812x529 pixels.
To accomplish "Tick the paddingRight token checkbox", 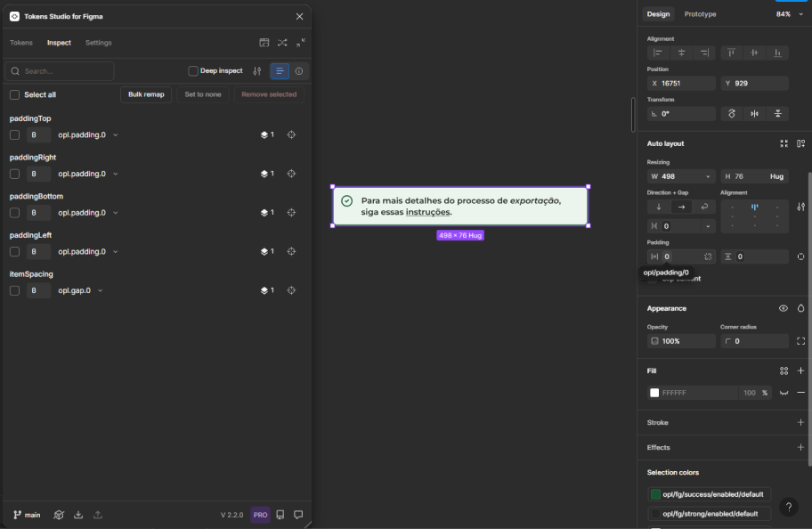I will coord(14,175).
